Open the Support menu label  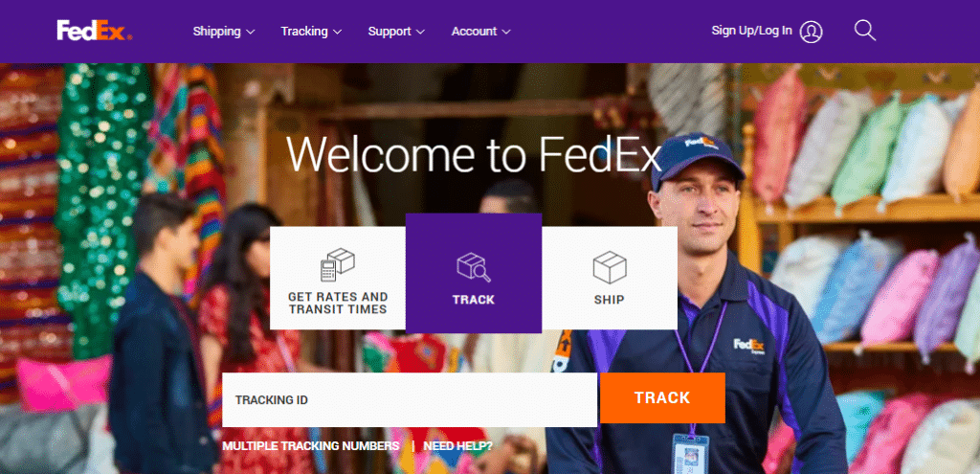(390, 32)
